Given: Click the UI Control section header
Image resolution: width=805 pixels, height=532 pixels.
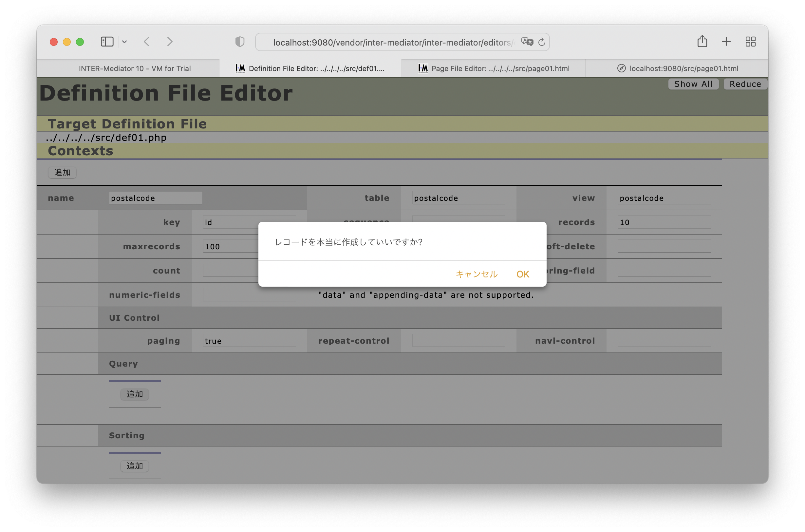Looking at the screenshot, I should click(134, 318).
